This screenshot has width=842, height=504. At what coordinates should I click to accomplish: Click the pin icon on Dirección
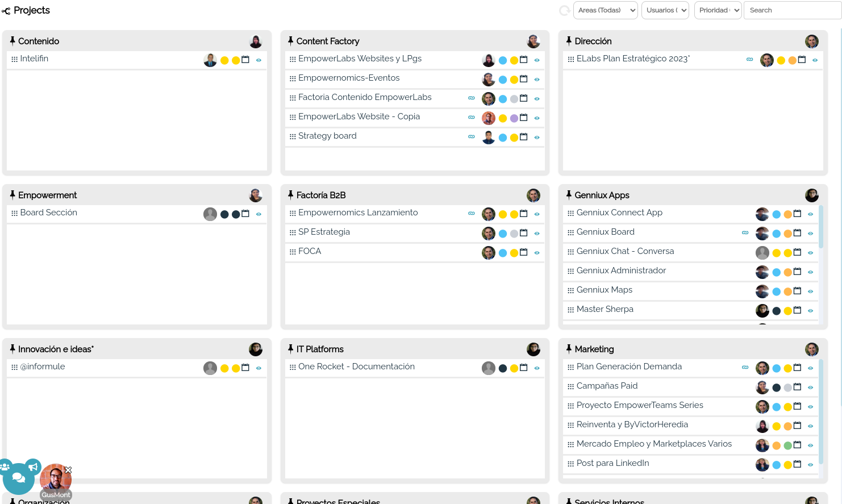coord(569,41)
